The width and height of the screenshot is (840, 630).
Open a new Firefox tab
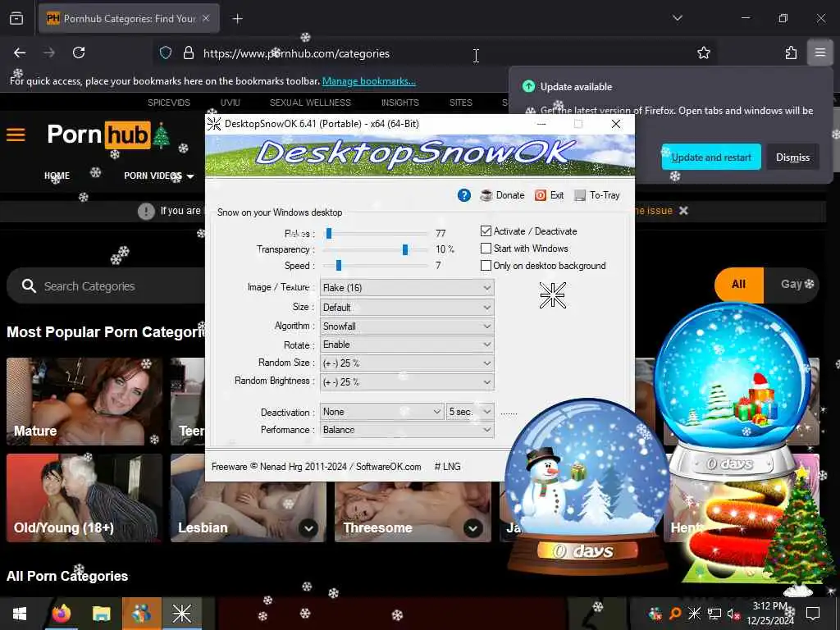coord(237,19)
